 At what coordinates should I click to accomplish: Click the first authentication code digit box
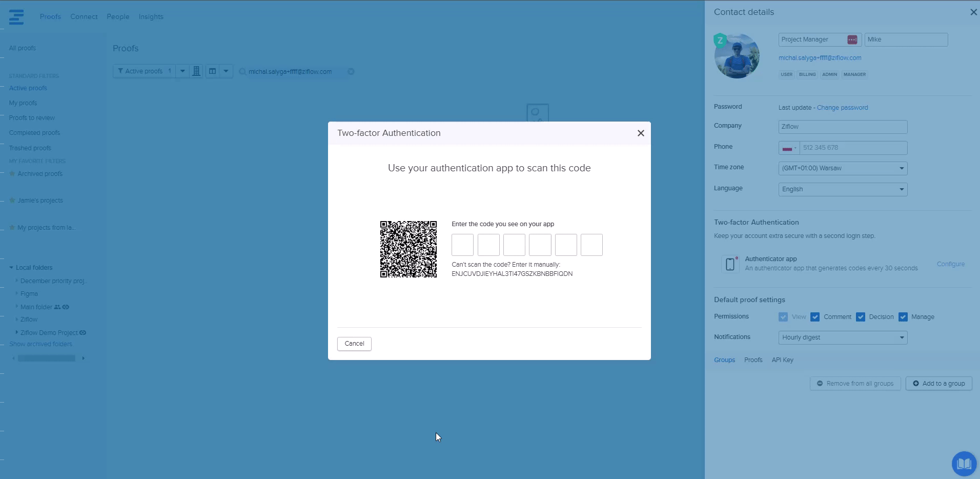click(x=462, y=245)
